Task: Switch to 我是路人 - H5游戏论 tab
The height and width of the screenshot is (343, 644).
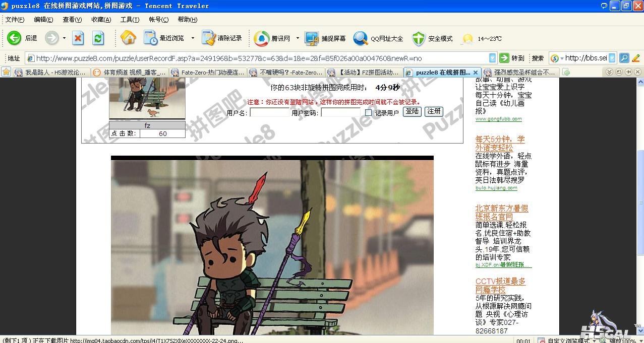Action: [52, 73]
